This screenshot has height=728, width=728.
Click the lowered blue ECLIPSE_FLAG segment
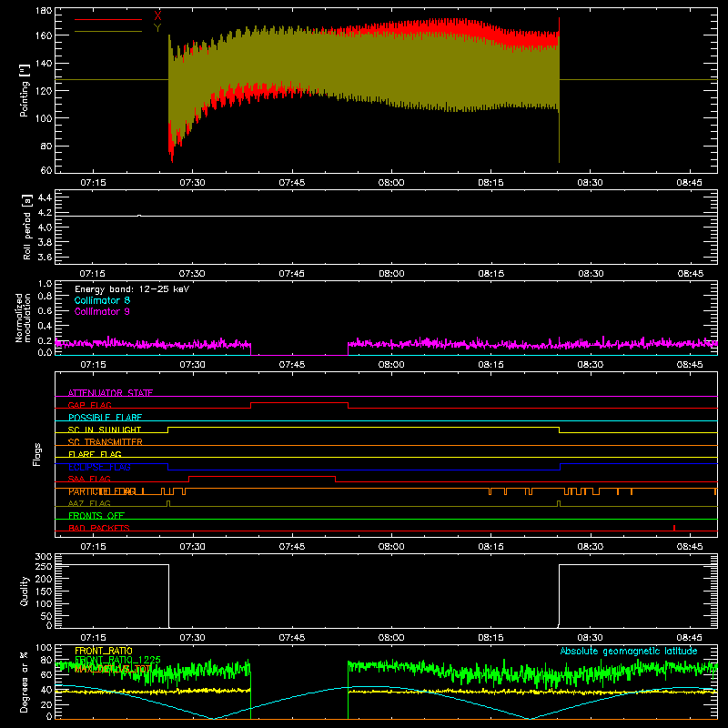(364, 470)
